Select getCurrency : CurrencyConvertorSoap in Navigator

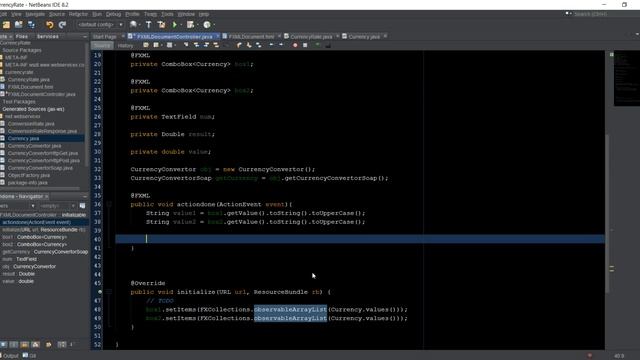(x=45, y=252)
